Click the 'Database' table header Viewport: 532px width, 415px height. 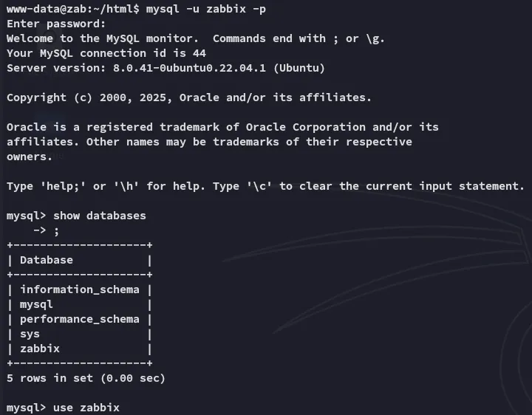[47, 260]
